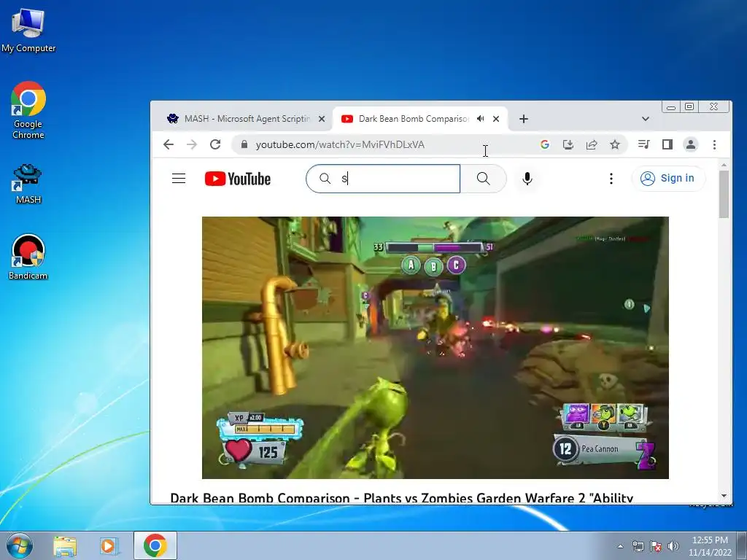Go forward in browser history
Viewport: 747px width, 560px height.
coord(192,144)
